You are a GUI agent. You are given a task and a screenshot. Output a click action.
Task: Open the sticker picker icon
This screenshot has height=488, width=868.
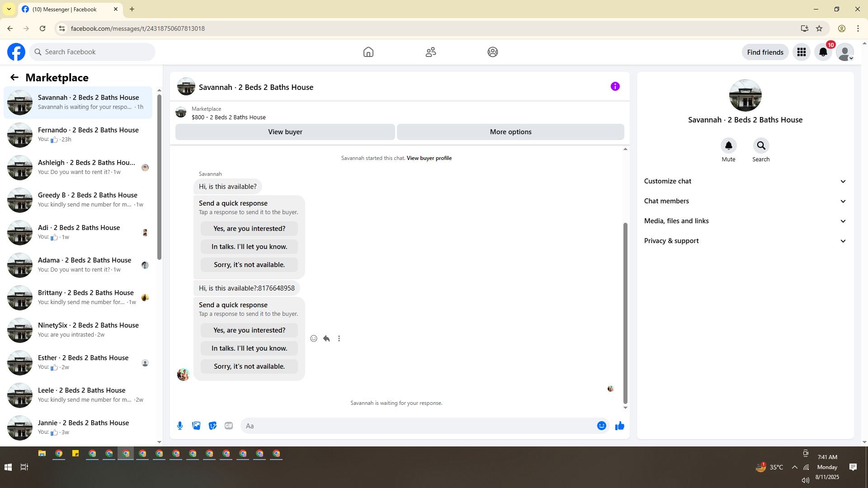tap(212, 426)
